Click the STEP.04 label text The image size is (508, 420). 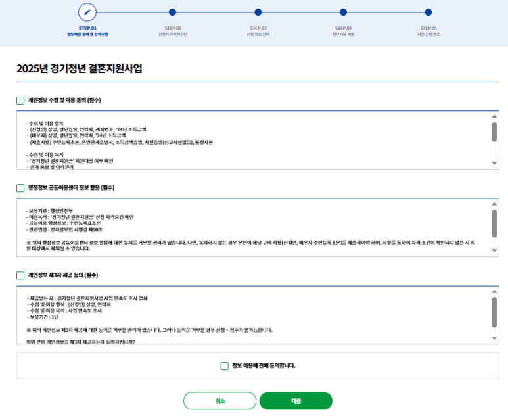(x=343, y=28)
